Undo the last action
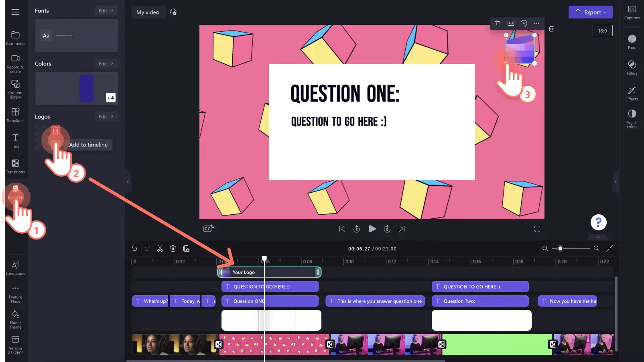644x362 pixels. (134, 248)
